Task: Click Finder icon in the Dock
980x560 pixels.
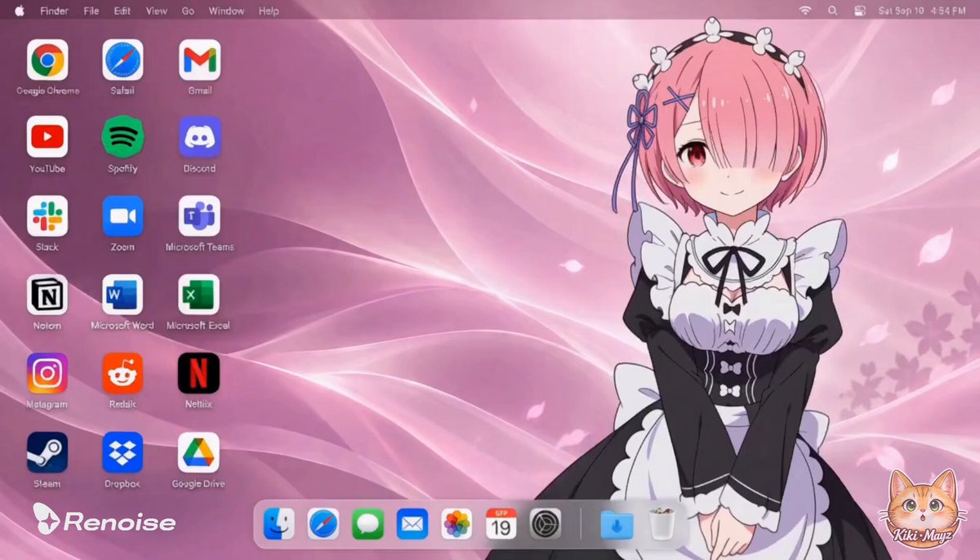Action: click(x=279, y=523)
